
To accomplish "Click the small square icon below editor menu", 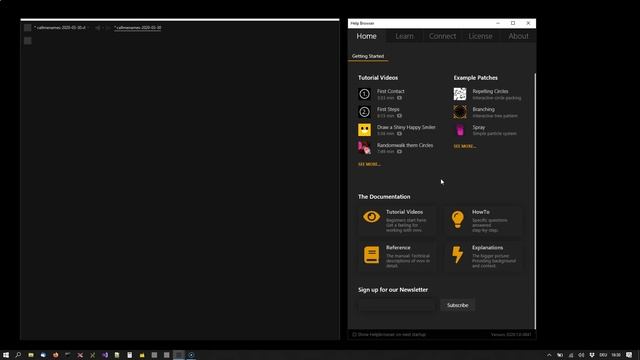I will (27, 41).
